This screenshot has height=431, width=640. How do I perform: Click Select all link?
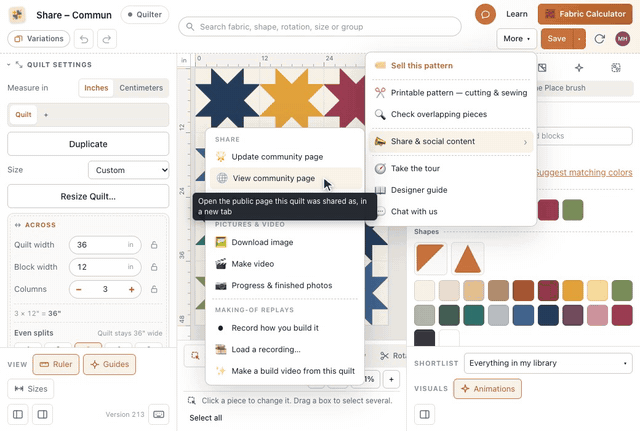click(x=206, y=418)
